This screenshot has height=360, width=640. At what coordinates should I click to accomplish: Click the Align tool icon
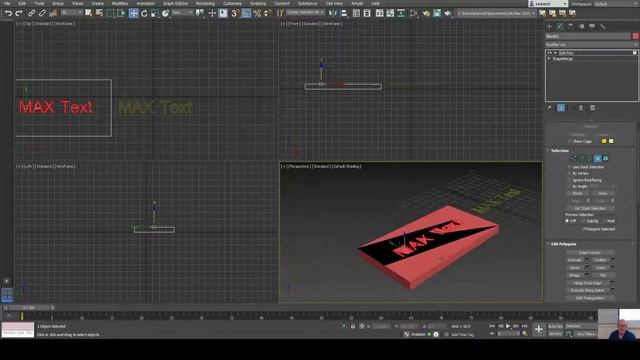[344, 13]
